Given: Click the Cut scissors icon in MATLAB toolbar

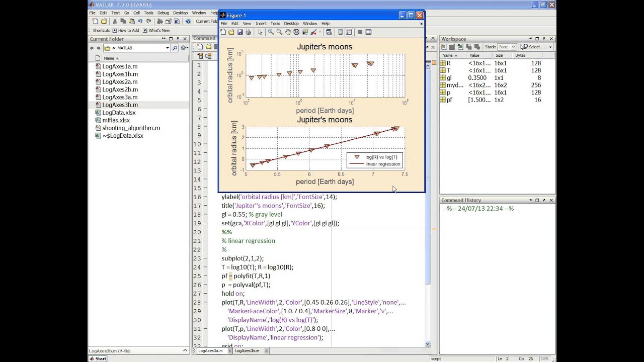Looking at the screenshot, I should coord(115,21).
